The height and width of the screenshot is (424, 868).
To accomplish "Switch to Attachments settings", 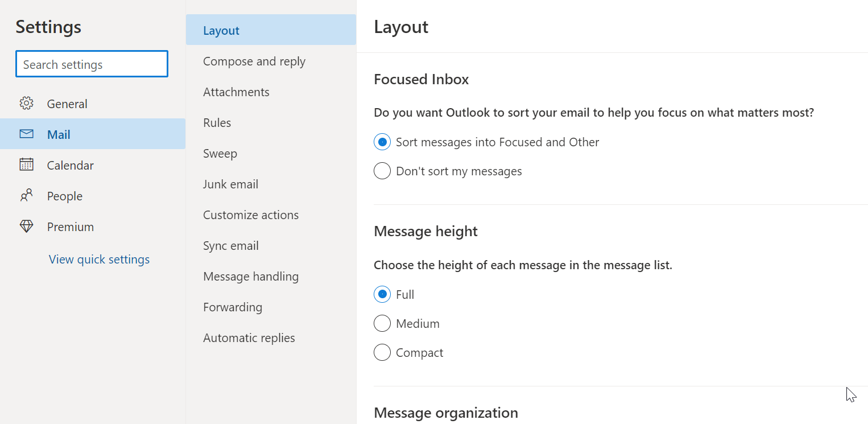I will 236,92.
